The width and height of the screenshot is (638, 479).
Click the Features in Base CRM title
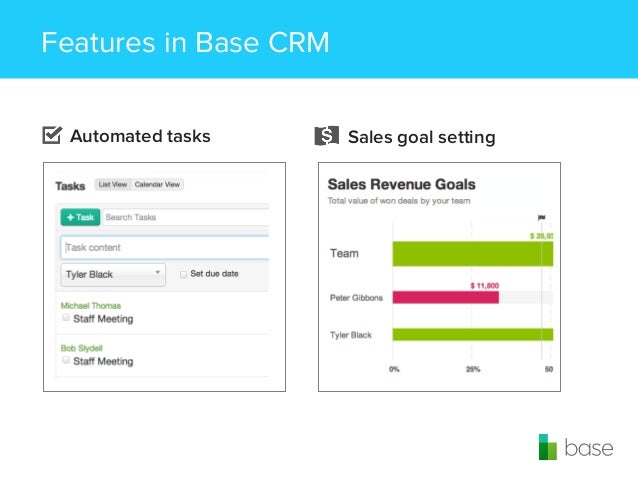click(185, 42)
